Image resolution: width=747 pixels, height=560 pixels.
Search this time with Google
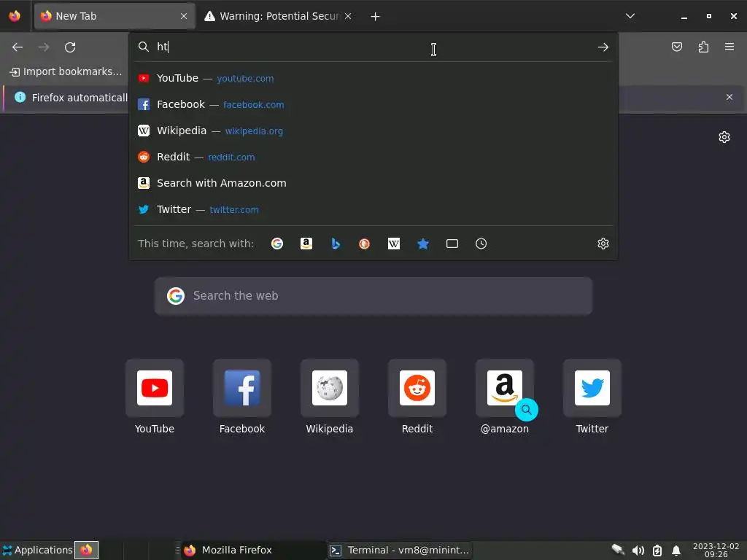click(x=276, y=244)
